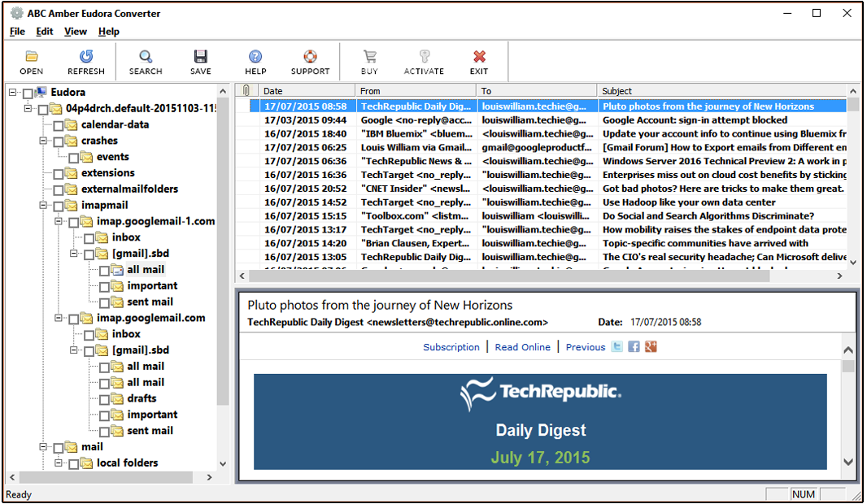Click the Twitter icon in the email preview
The width and height of the screenshot is (867, 504).
(x=617, y=346)
